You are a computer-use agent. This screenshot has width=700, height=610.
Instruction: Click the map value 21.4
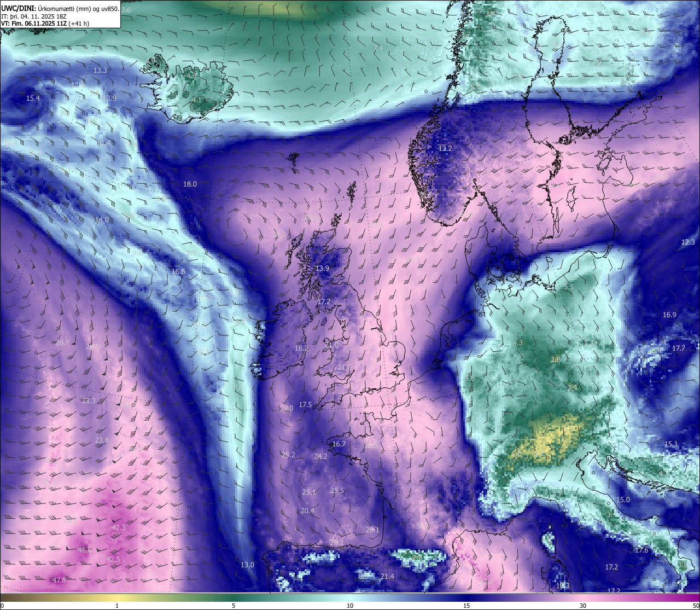387,577
